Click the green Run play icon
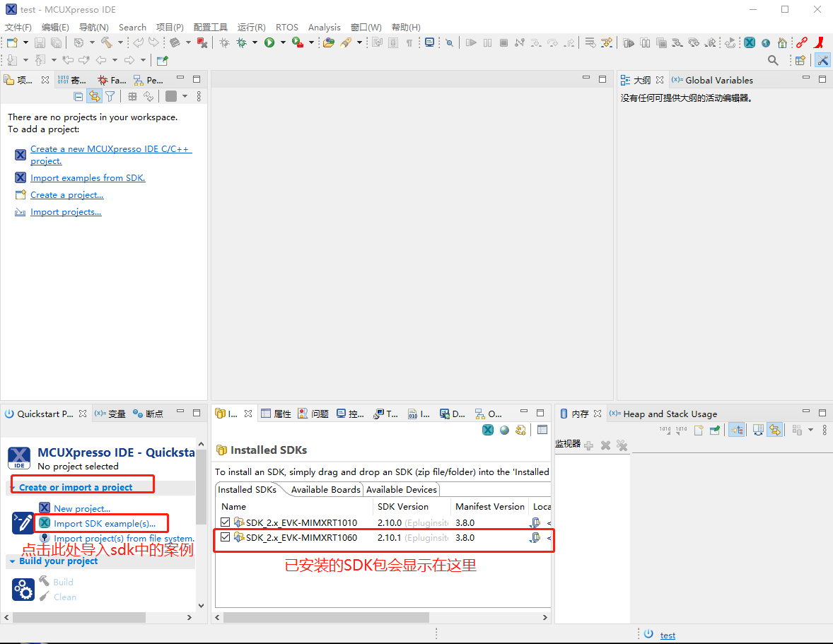The width and height of the screenshot is (833, 644). click(269, 42)
